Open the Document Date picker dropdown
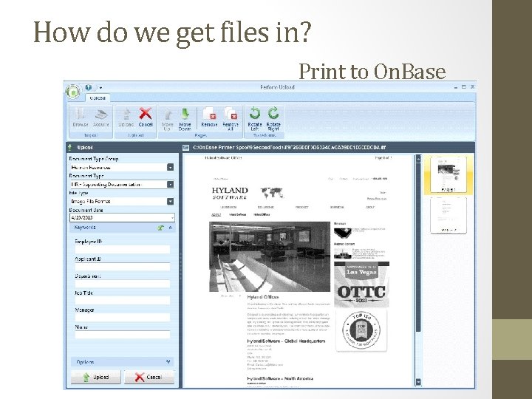 tap(172, 218)
